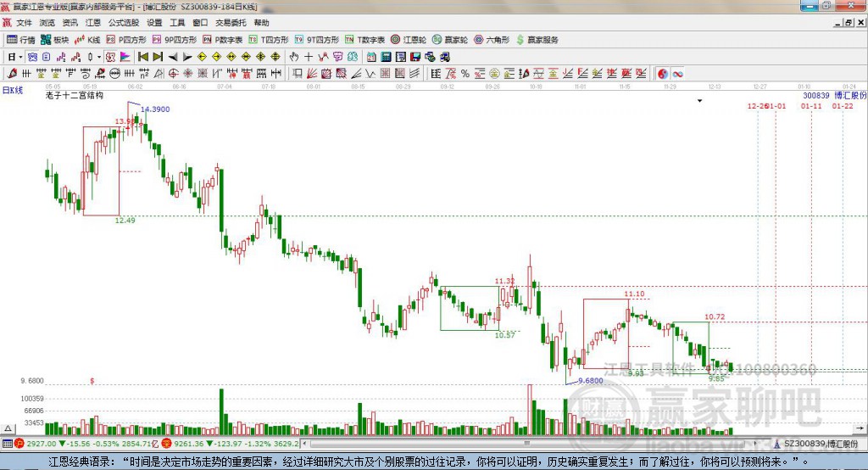Click the 9.6800 low price label
Viewport: 868px width, 470px height.
[591, 380]
